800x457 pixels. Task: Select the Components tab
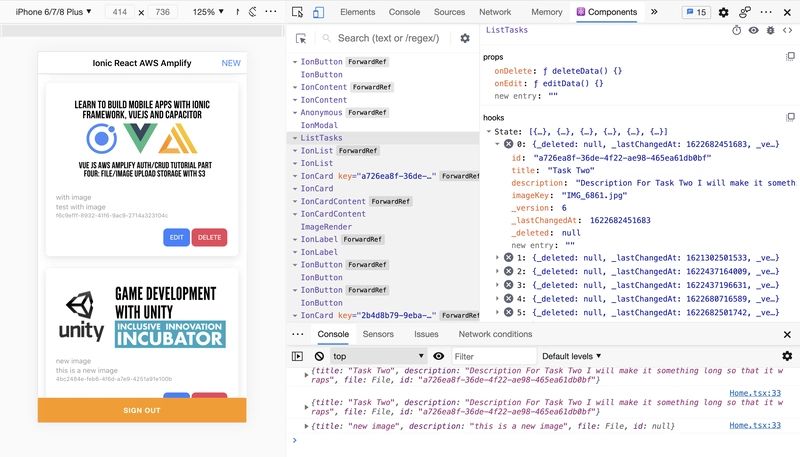(607, 12)
